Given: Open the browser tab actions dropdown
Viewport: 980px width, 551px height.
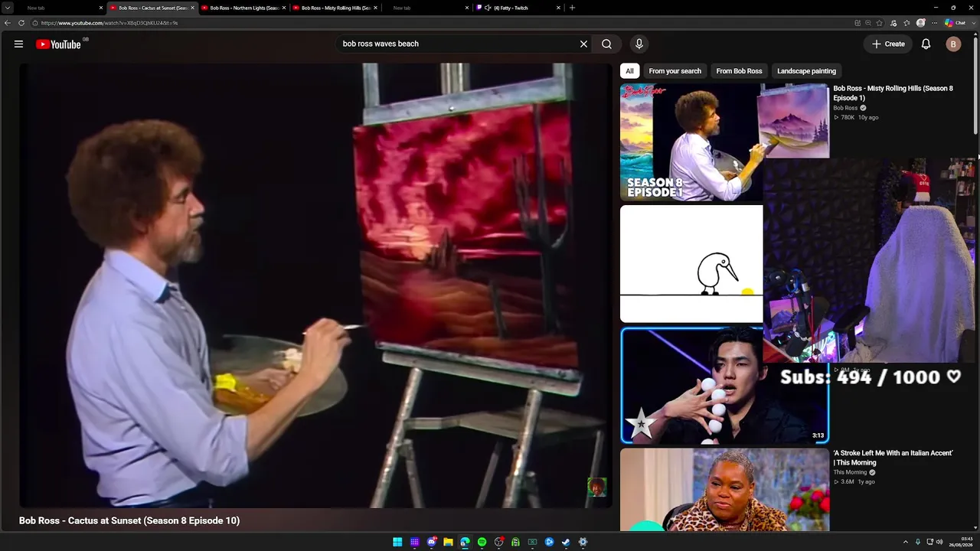Looking at the screenshot, I should (8, 8).
